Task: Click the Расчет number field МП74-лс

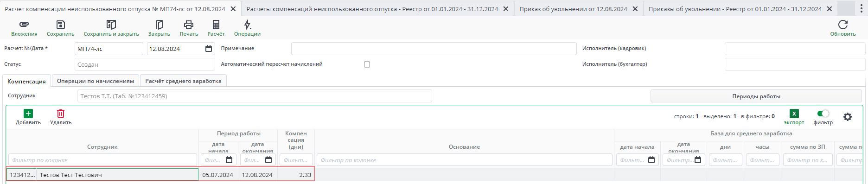Action: [x=109, y=49]
